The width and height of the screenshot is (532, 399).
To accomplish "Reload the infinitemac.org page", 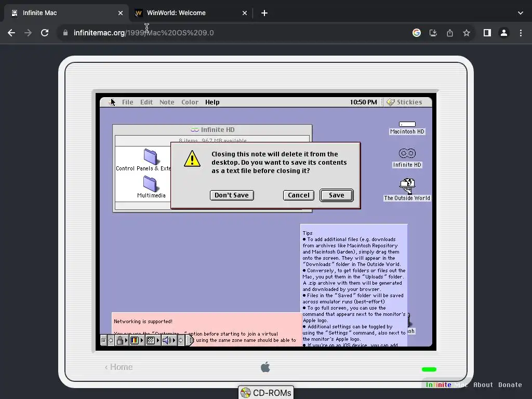I will pyautogui.click(x=45, y=33).
